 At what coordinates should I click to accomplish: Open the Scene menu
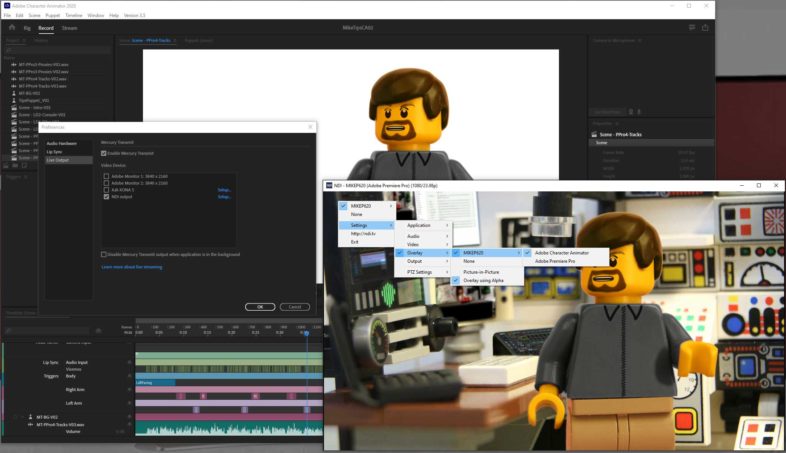tap(34, 16)
